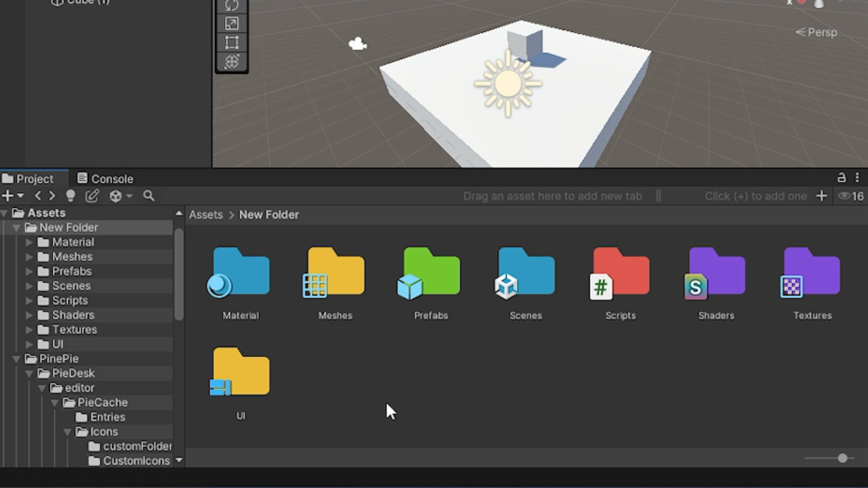Image resolution: width=868 pixels, height=488 pixels.
Task: Open the Project panel options menu
Action: pyautogui.click(x=858, y=177)
